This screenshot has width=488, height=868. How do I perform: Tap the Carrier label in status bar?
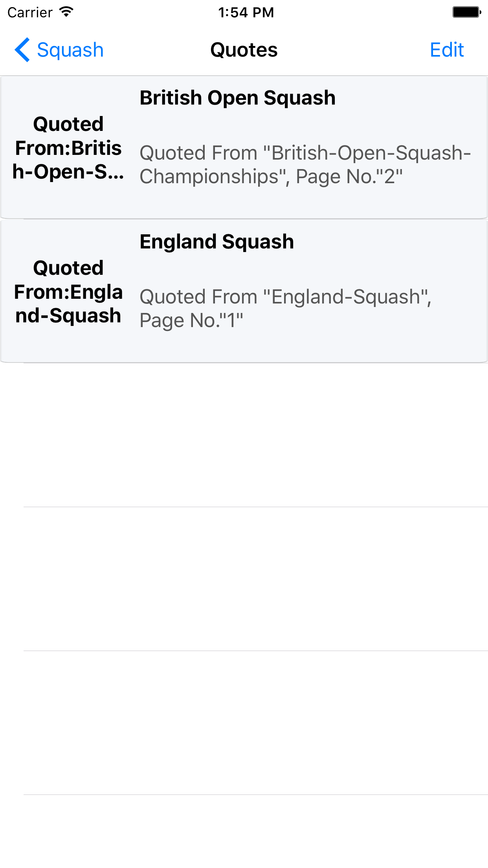30,13
